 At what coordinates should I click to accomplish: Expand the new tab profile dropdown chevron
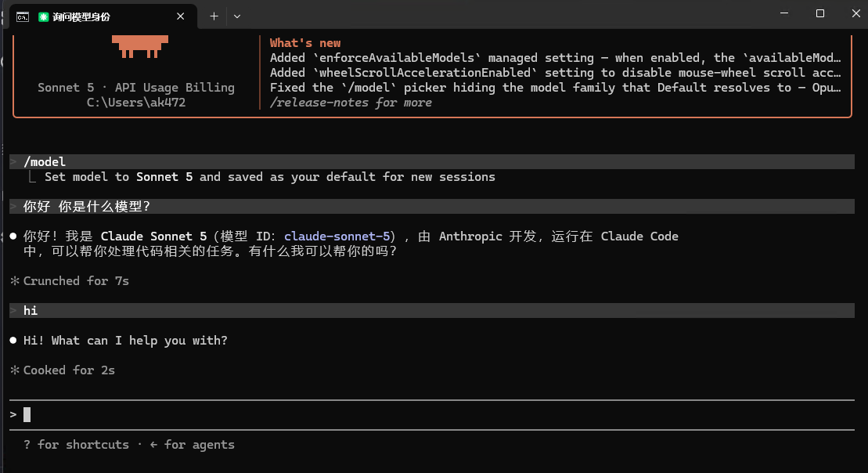[237, 16]
